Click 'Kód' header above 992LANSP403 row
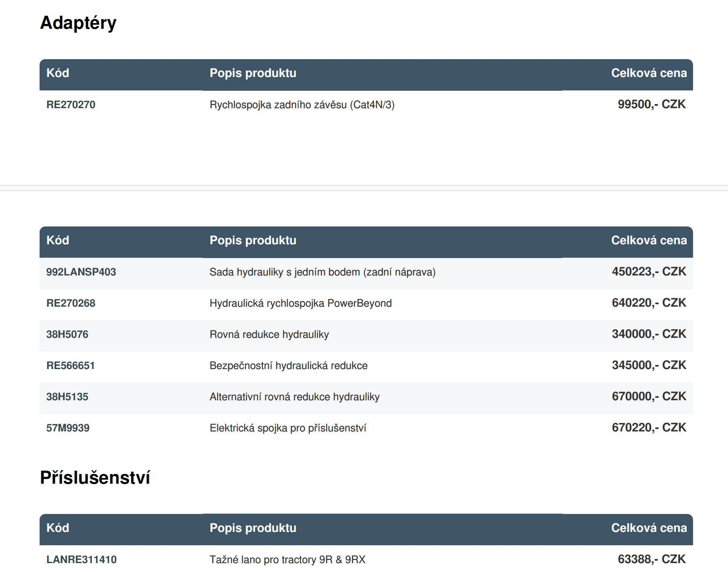 [x=58, y=240]
